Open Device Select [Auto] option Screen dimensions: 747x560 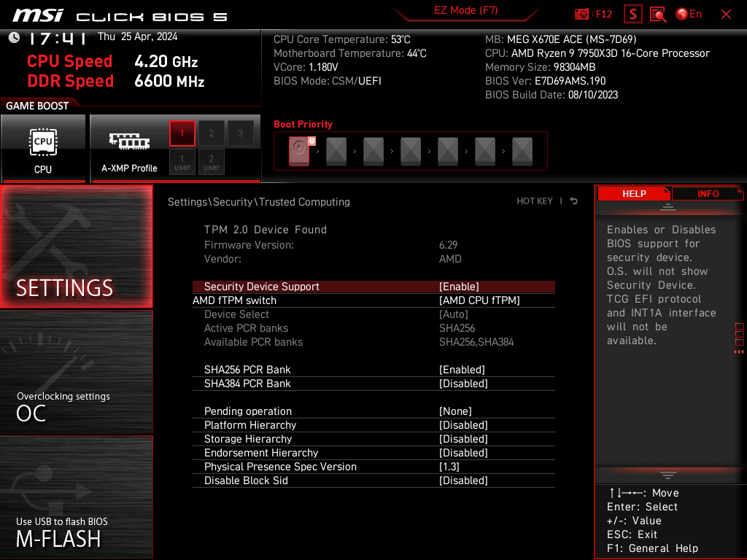tap(373, 314)
